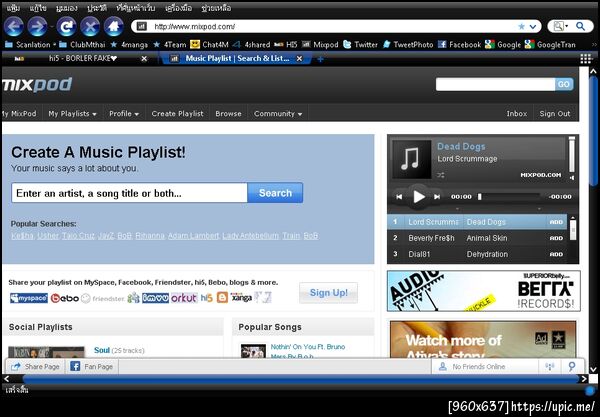This screenshot has height=417, width=600.
Task: Add Animal Skin track with ADD
Action: click(556, 238)
